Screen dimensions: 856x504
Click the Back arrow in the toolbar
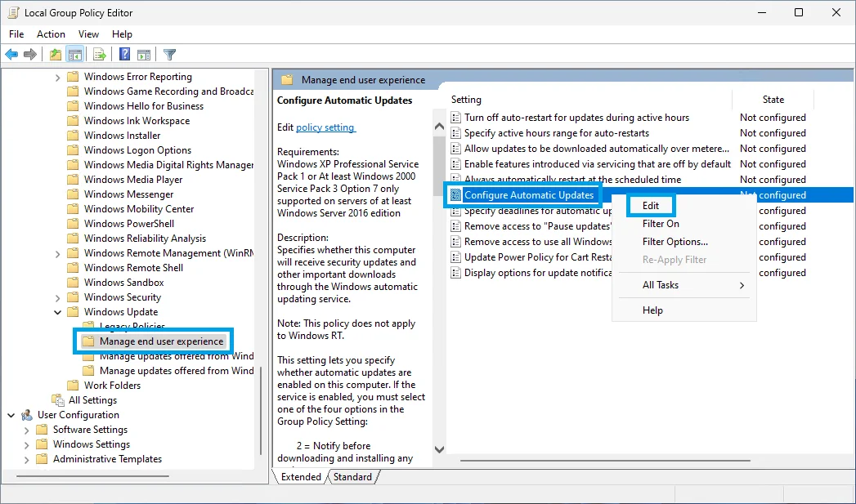[11, 55]
